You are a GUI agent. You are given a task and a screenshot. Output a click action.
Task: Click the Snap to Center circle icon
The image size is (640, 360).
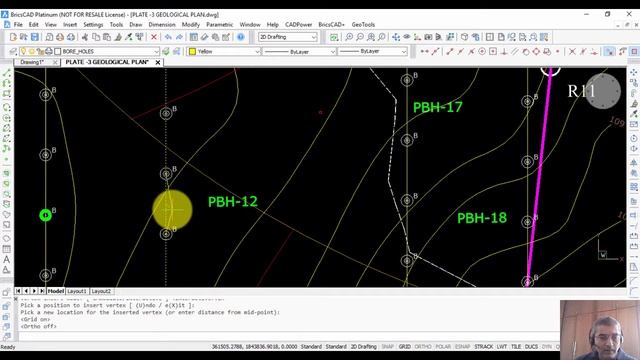click(482, 51)
